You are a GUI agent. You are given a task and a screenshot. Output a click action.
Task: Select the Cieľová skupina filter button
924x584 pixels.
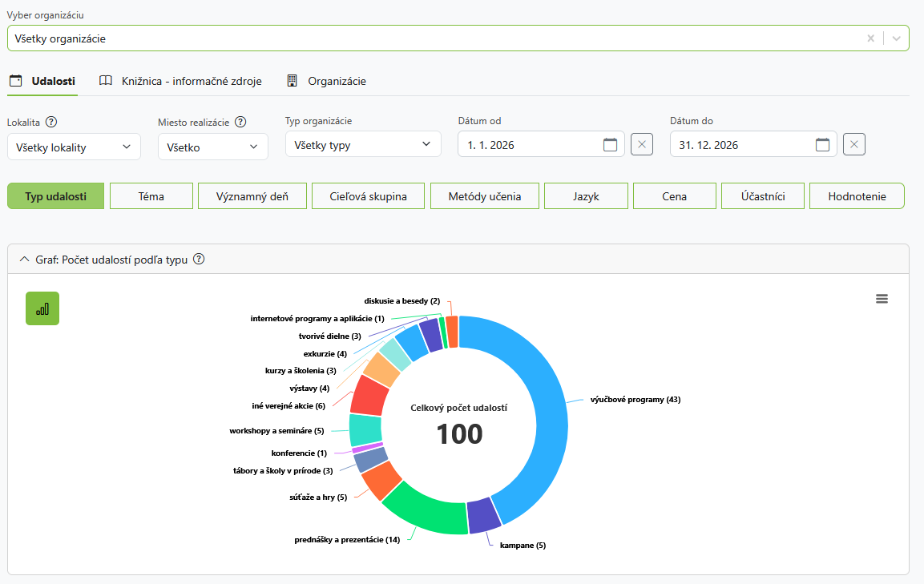(368, 196)
